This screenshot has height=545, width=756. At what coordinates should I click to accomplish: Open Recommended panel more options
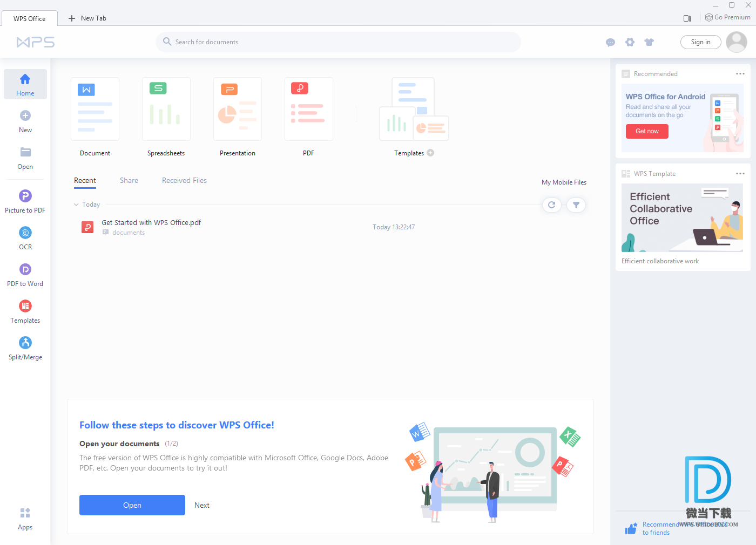(x=740, y=74)
